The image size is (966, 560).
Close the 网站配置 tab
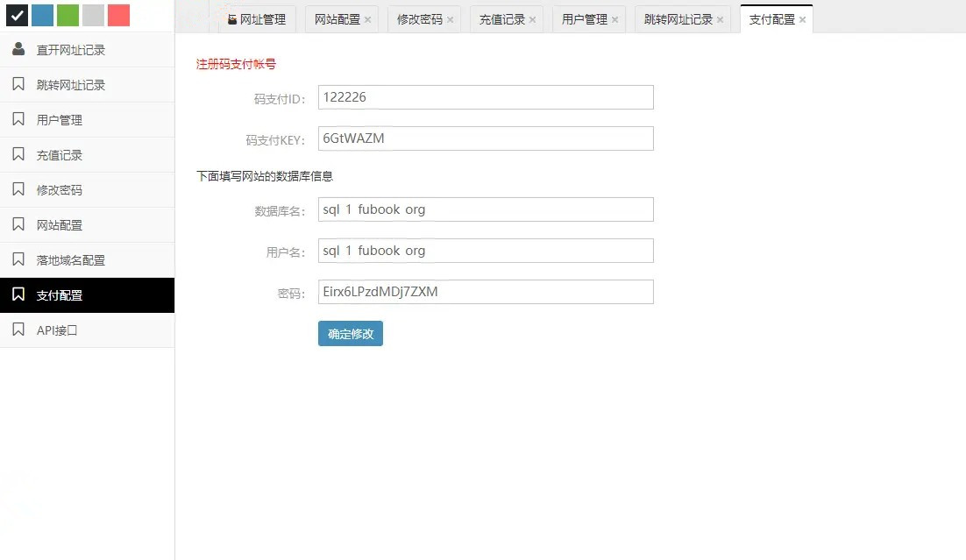(368, 19)
